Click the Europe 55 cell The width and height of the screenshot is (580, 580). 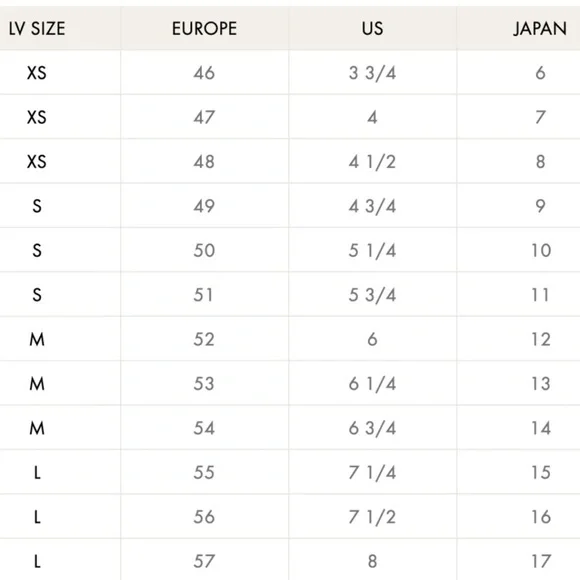pos(204,472)
